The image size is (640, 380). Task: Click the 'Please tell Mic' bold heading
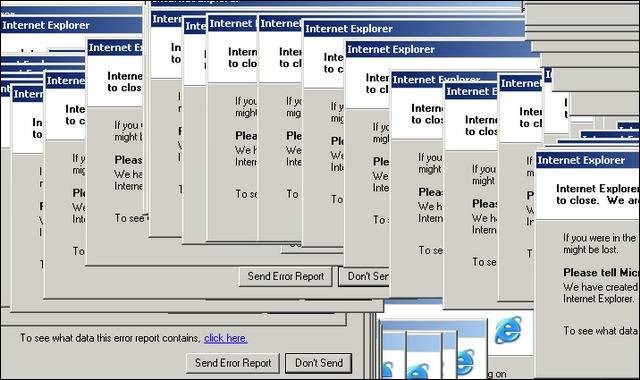(x=600, y=272)
